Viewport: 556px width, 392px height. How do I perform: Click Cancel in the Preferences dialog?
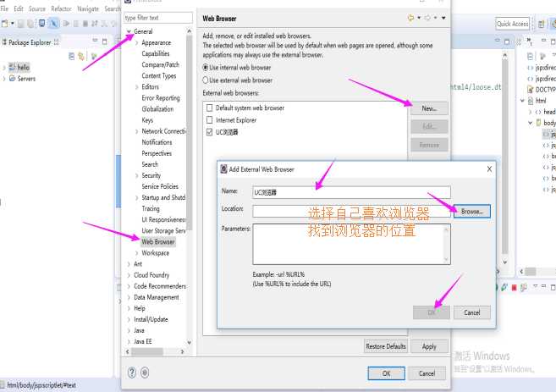(427, 373)
